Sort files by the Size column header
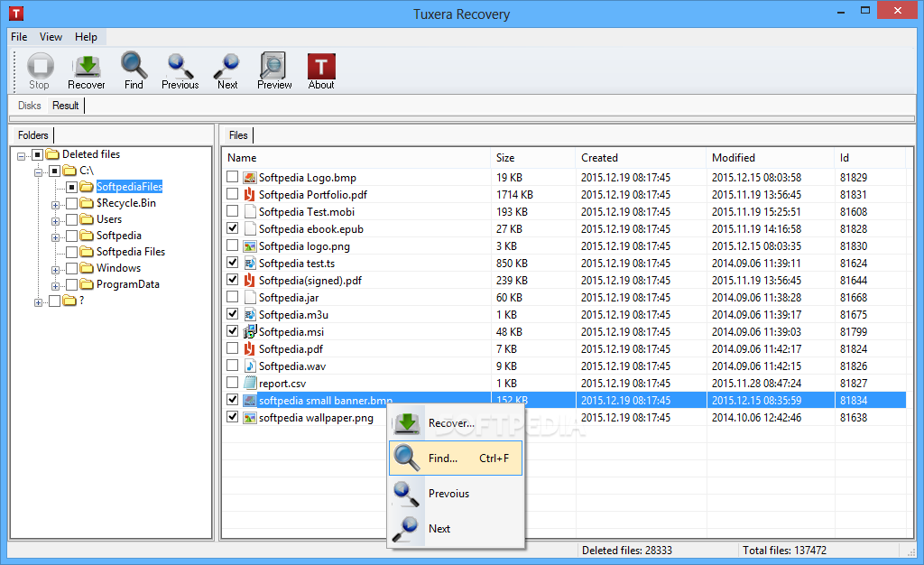The image size is (924, 565). tap(532, 158)
